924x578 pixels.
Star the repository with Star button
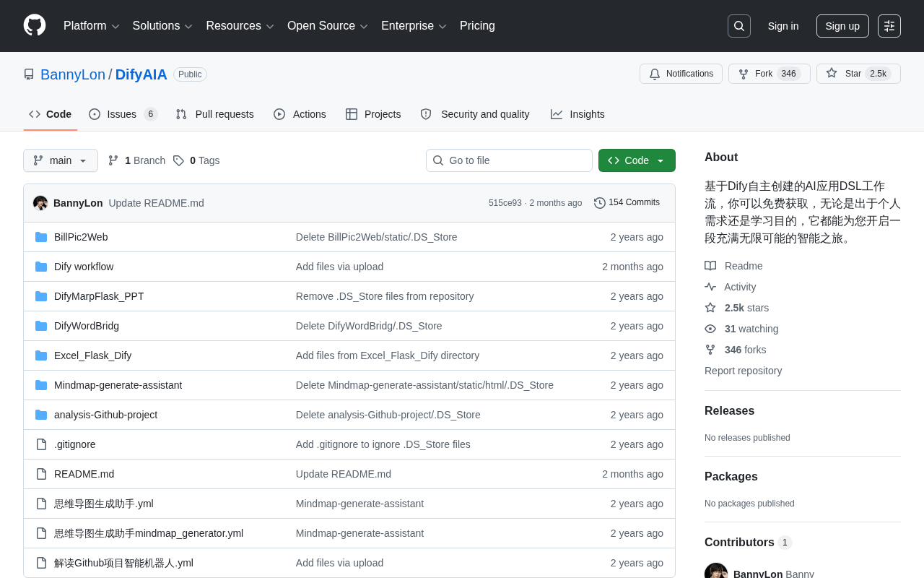[858, 74]
